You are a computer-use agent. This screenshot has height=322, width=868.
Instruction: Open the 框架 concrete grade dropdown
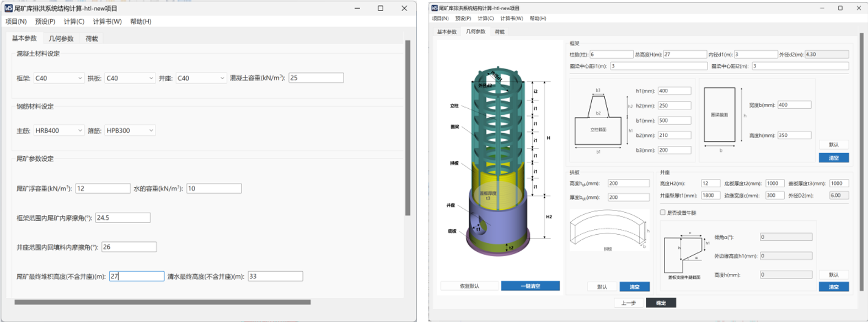click(58, 78)
